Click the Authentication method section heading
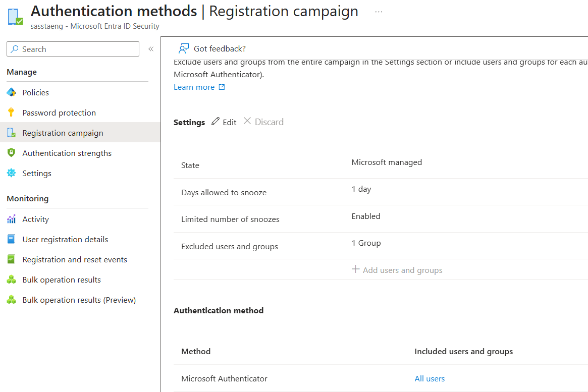This screenshot has width=588, height=392. pos(219,311)
